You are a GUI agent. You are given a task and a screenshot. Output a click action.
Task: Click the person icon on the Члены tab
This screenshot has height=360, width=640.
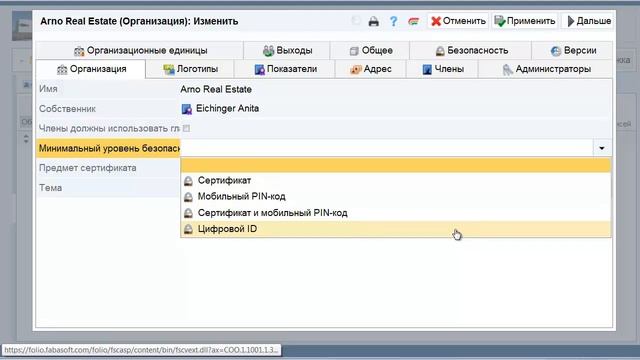point(427,69)
